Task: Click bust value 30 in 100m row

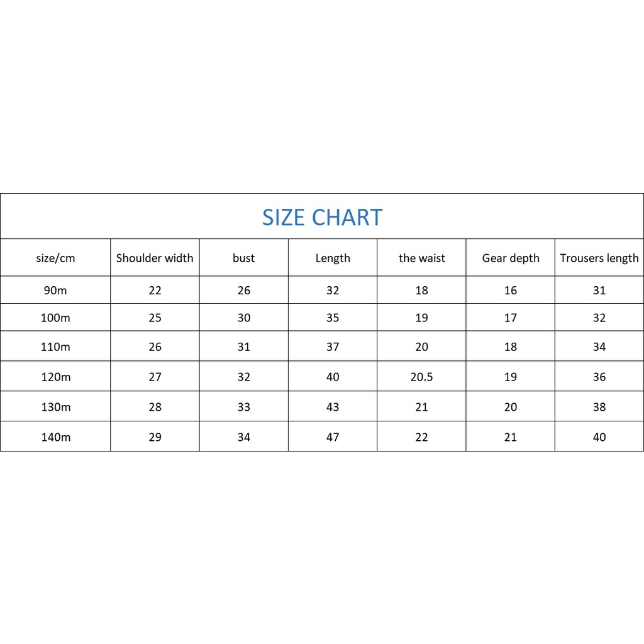Action: point(244,318)
